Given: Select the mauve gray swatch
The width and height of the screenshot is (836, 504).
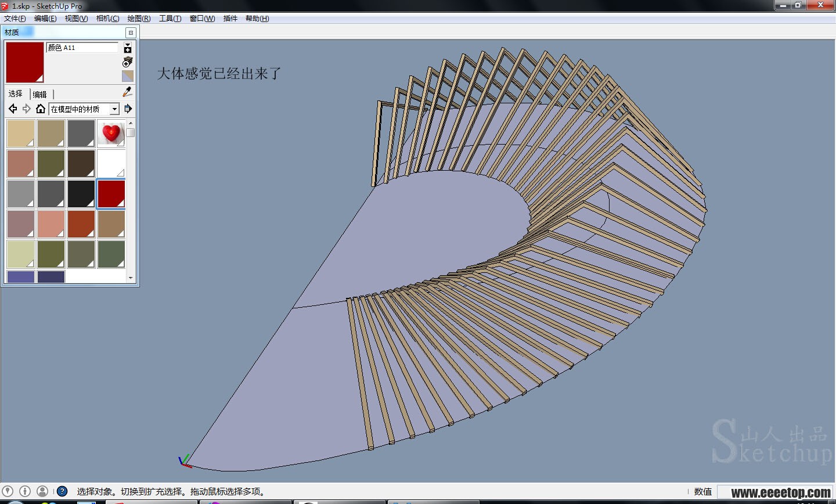Looking at the screenshot, I should tap(21, 224).
